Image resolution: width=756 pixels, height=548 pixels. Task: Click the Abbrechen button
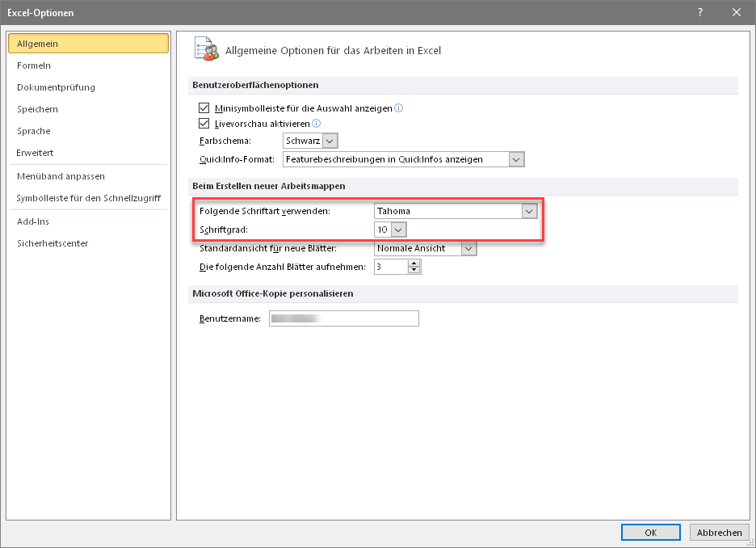(x=719, y=533)
